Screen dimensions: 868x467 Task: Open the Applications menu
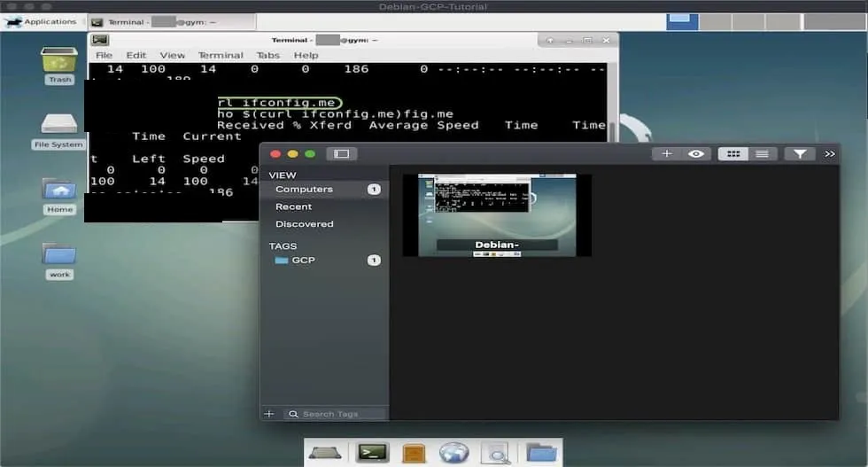[x=41, y=21]
